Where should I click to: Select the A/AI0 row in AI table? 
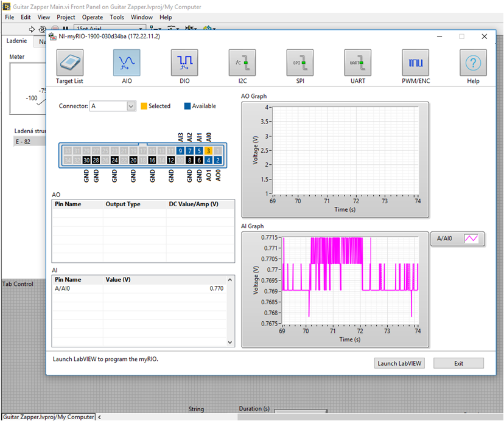139,288
